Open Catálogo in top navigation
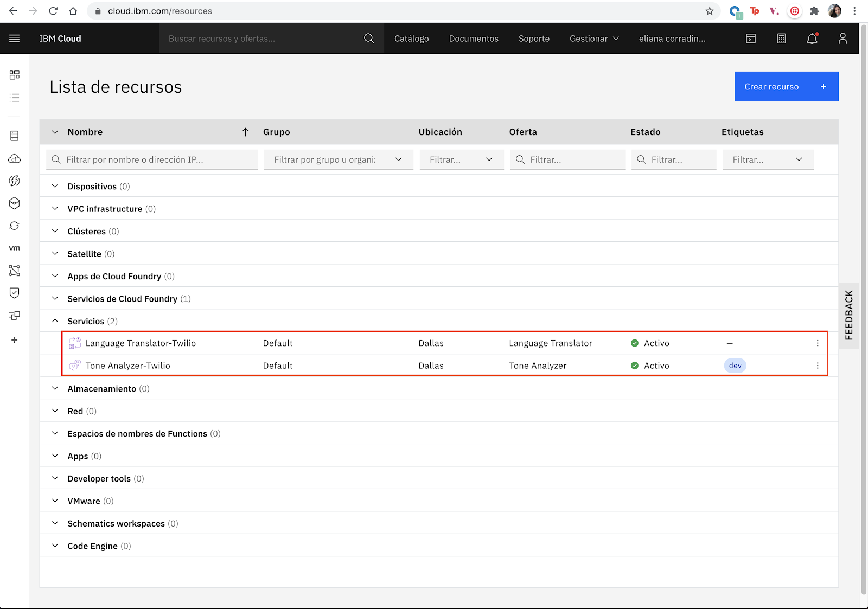 [412, 39]
